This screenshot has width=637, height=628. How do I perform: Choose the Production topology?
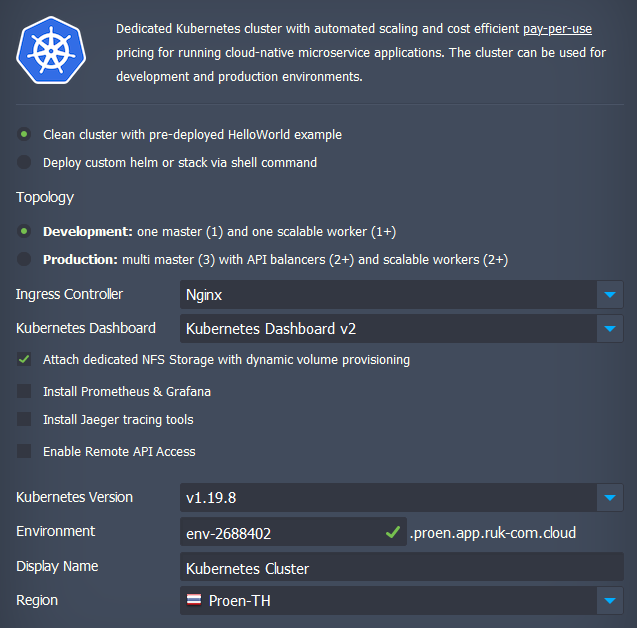(x=24, y=259)
